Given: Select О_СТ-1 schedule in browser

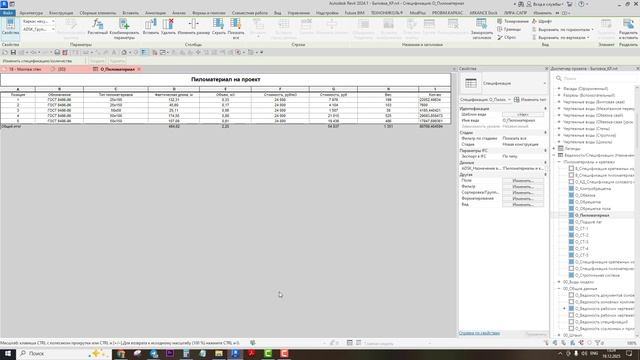Looking at the screenshot, I should [x=582, y=229].
